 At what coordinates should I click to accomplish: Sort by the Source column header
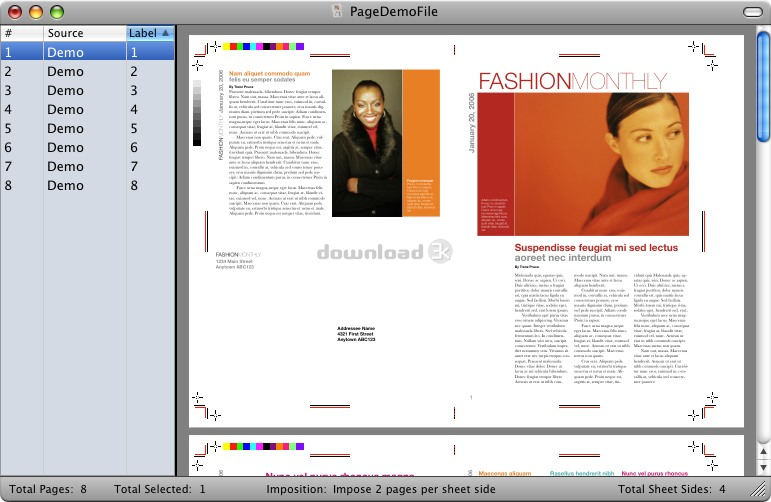(x=85, y=33)
